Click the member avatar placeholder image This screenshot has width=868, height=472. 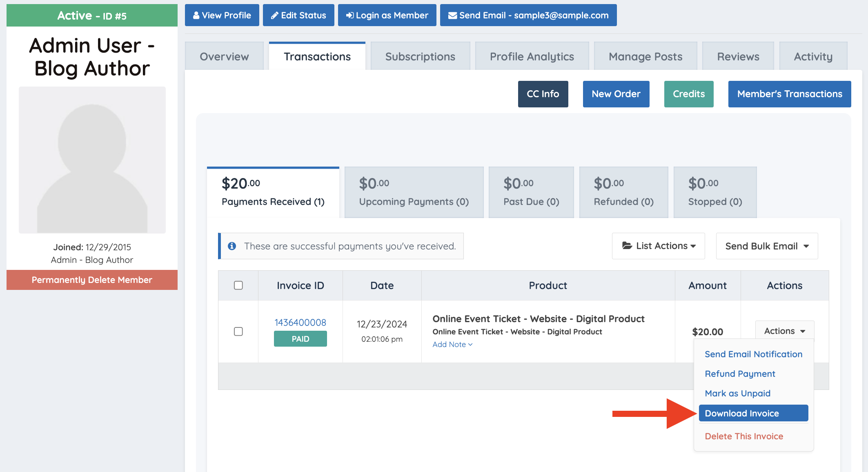click(x=92, y=160)
